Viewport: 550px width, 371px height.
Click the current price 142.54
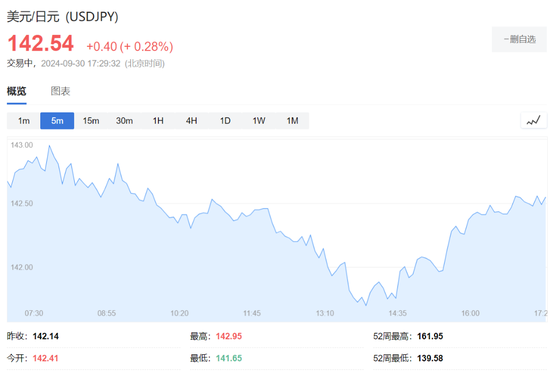[x=40, y=43]
